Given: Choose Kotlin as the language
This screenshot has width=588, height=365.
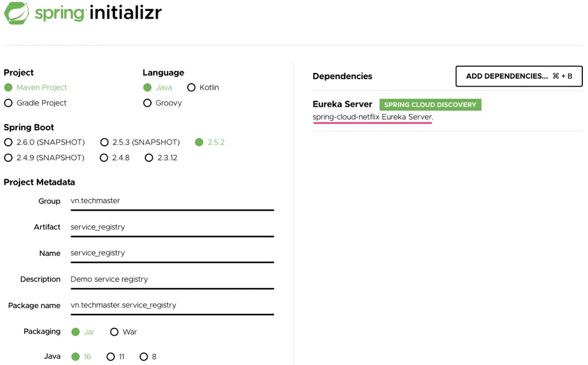Looking at the screenshot, I should [192, 88].
